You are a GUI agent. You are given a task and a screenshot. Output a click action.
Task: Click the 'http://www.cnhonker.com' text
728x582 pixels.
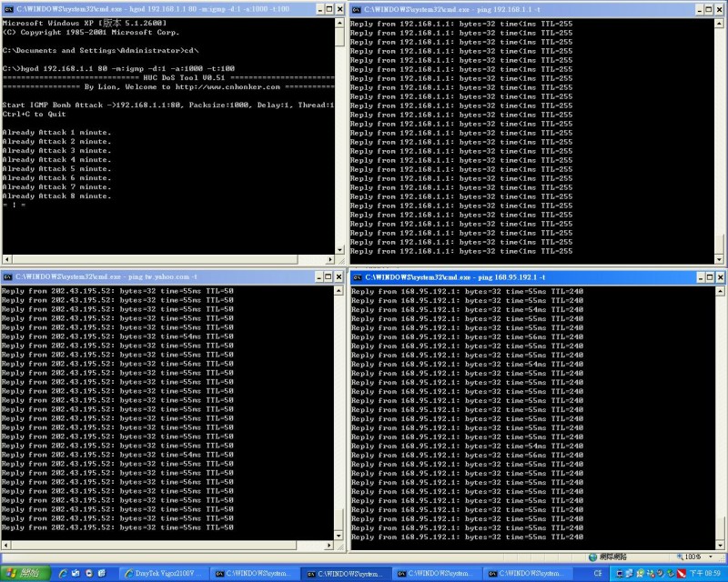227,86
